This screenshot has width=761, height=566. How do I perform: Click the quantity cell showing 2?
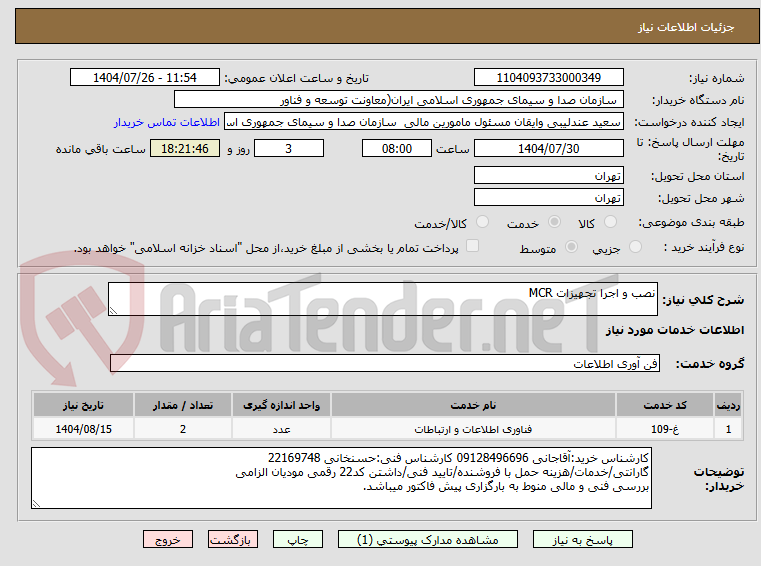tap(182, 429)
